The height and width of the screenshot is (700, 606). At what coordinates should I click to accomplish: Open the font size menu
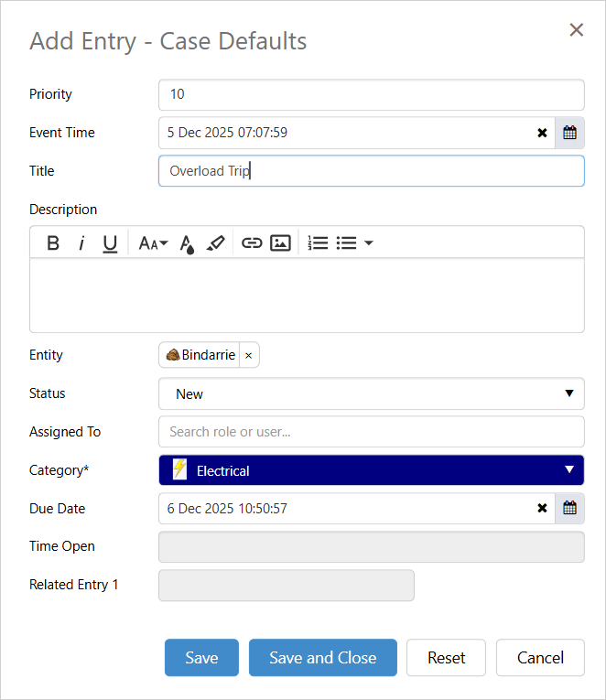pos(153,242)
